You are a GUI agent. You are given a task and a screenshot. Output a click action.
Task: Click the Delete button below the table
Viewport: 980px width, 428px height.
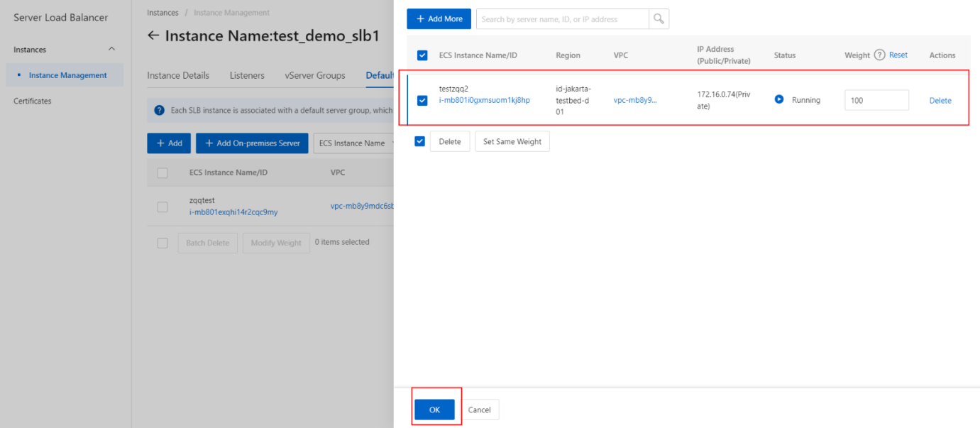pos(450,141)
